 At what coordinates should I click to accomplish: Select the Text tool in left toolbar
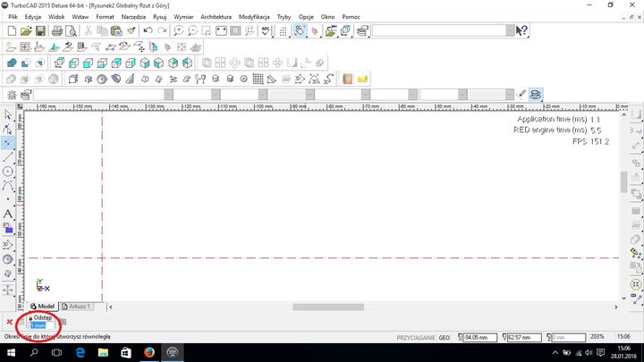(x=8, y=214)
